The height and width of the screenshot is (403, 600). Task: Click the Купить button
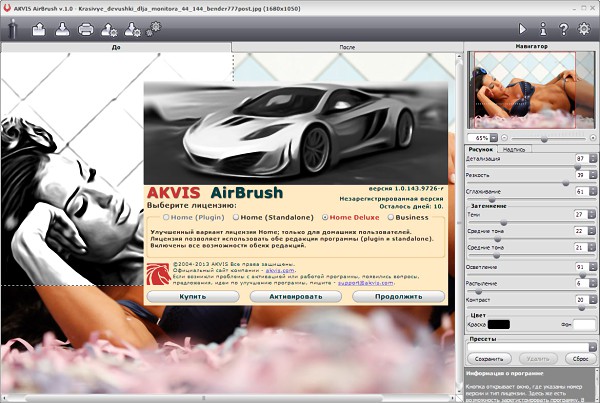pyautogui.click(x=193, y=297)
